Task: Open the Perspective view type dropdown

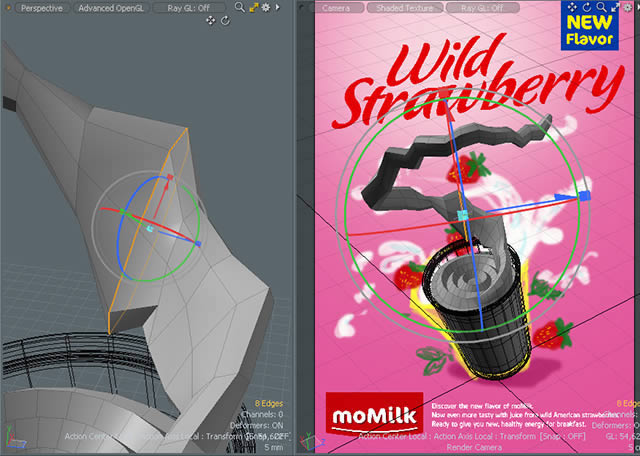Action: point(42,8)
